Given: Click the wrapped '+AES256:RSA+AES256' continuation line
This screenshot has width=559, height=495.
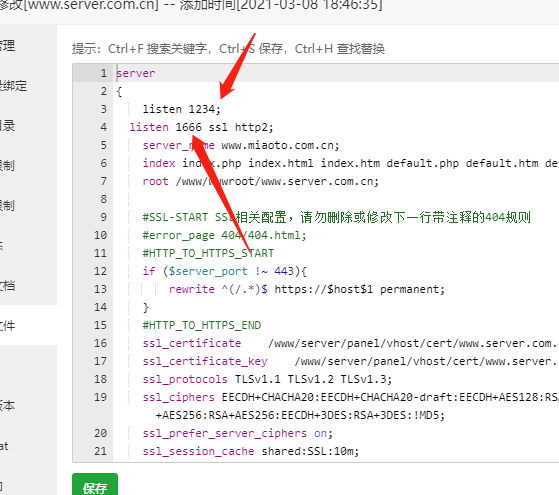Looking at the screenshot, I should (300, 415).
